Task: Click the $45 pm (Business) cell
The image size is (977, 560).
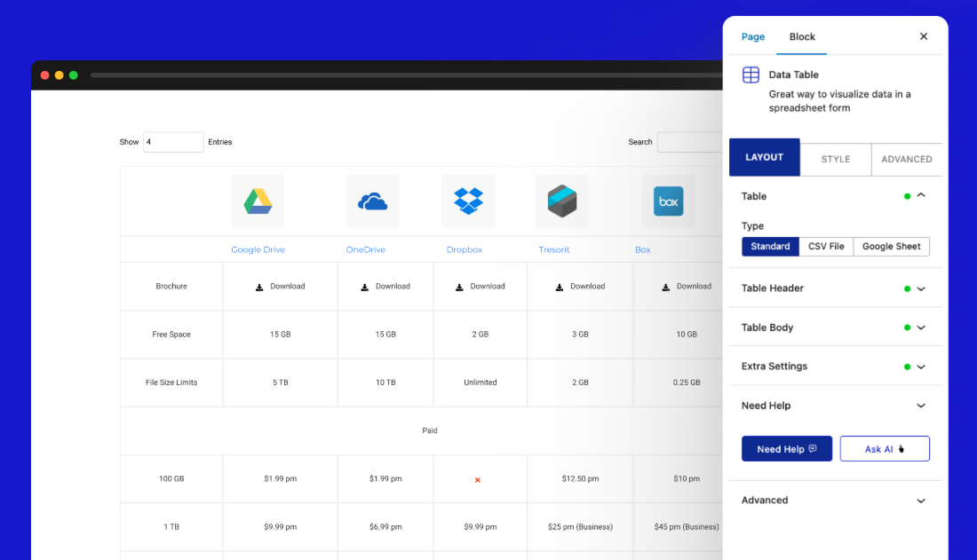Action: 679,527
